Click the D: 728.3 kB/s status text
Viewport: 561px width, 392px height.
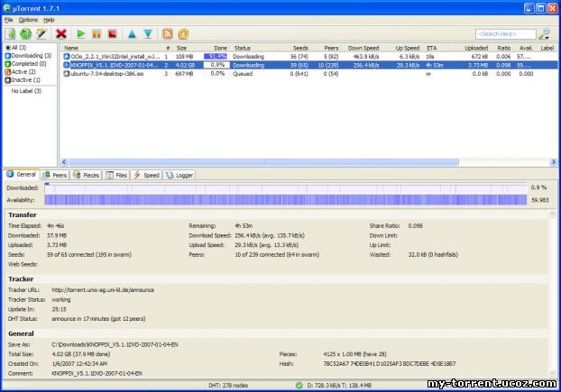[339, 385]
